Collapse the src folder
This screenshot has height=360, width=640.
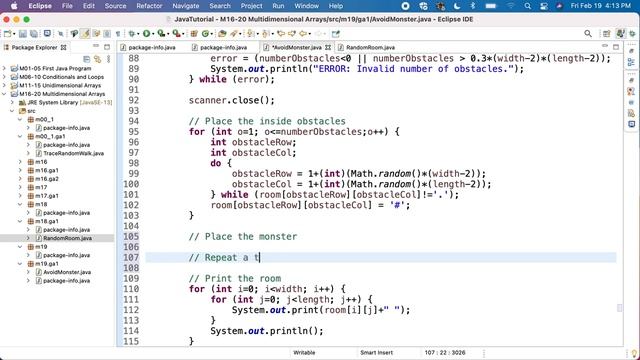12,111
